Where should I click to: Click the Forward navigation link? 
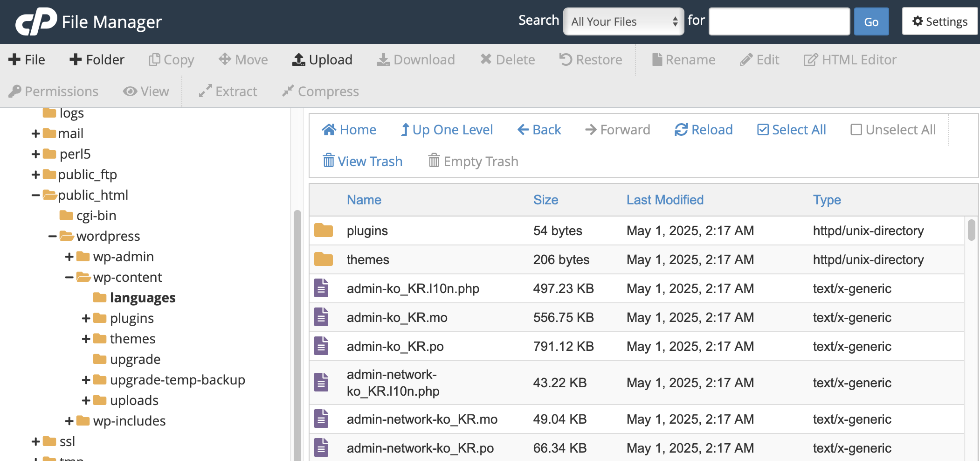[x=617, y=130]
